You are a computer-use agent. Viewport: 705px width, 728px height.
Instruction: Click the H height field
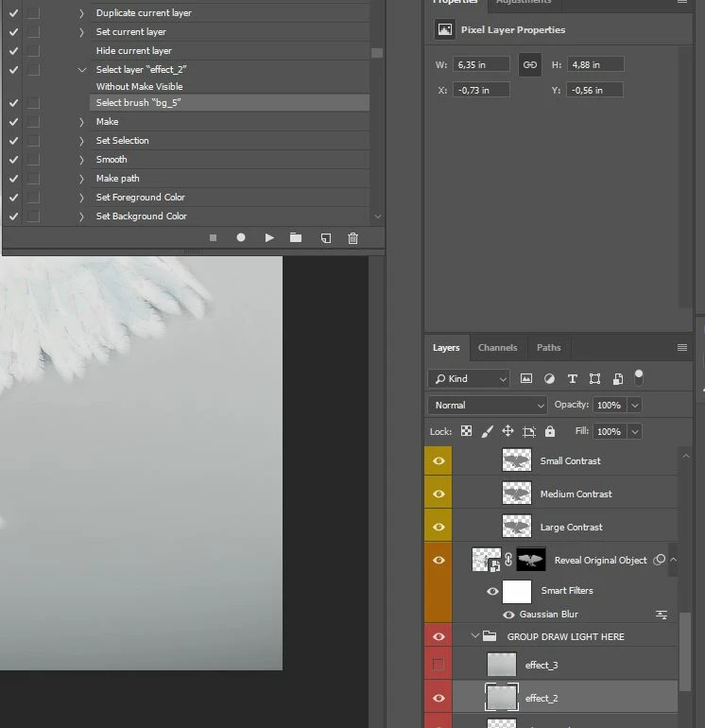[x=595, y=64]
